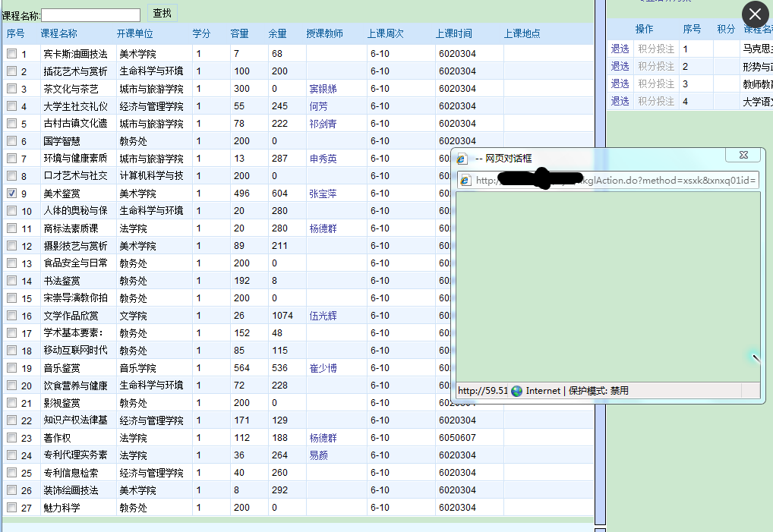773x532 pixels.
Task: Open teacher link 申秀英
Action: click(323, 159)
